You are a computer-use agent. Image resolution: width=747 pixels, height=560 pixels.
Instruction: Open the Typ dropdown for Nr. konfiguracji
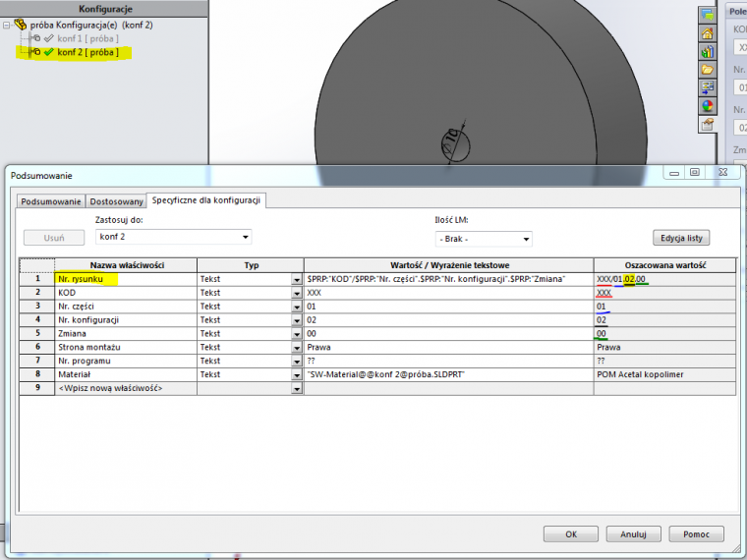(x=297, y=320)
